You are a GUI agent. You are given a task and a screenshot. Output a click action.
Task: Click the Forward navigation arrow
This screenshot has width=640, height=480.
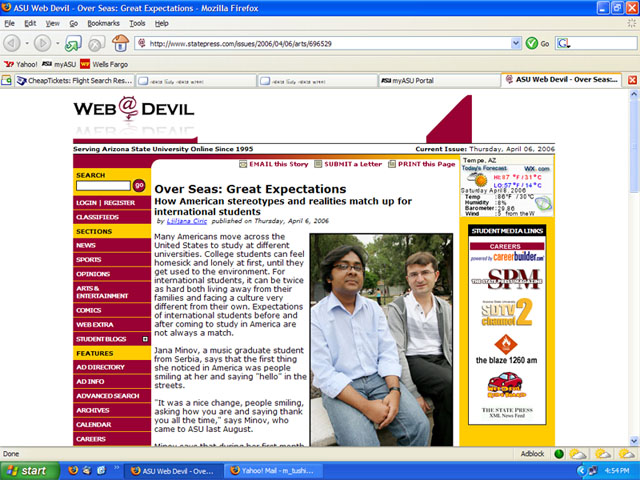coord(42,43)
